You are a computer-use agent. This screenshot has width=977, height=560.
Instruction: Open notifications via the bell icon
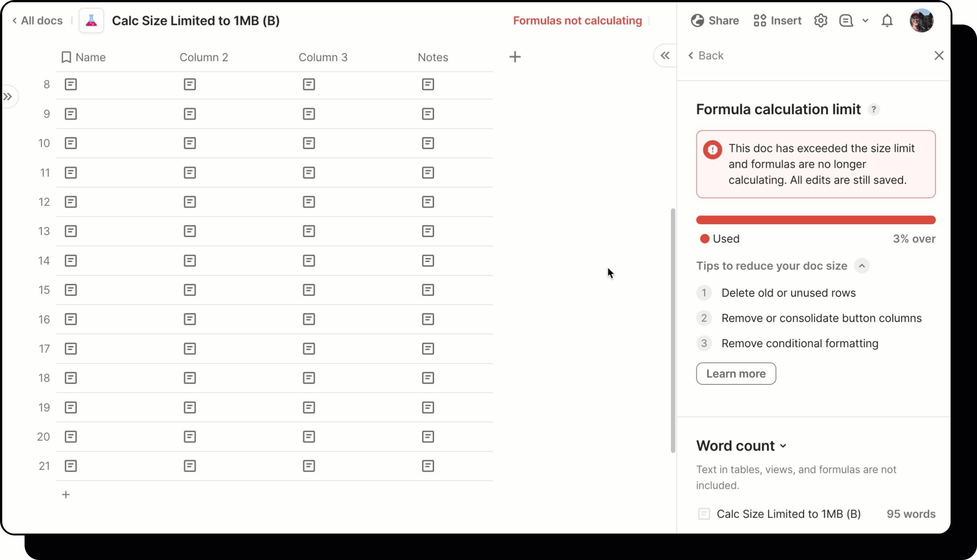tap(887, 20)
